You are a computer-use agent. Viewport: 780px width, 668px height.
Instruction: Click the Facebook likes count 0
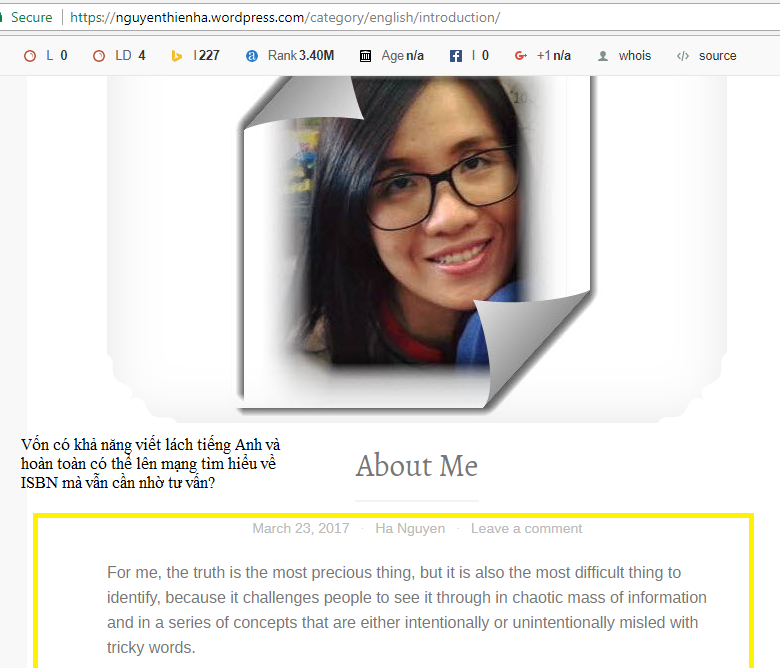[485, 56]
